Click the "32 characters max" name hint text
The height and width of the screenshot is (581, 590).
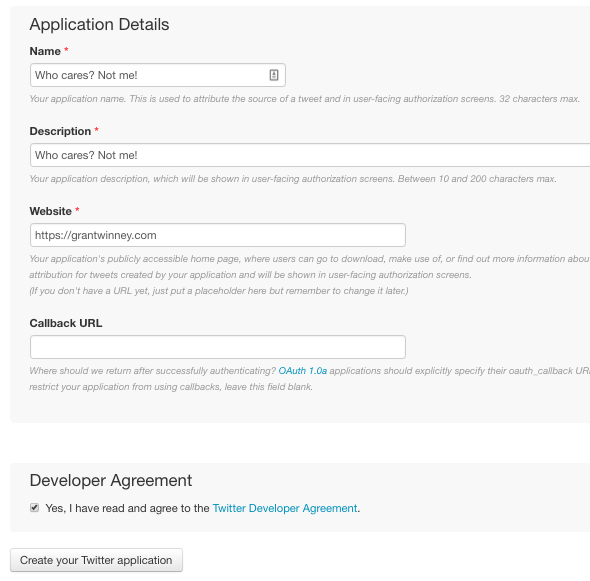(x=539, y=99)
